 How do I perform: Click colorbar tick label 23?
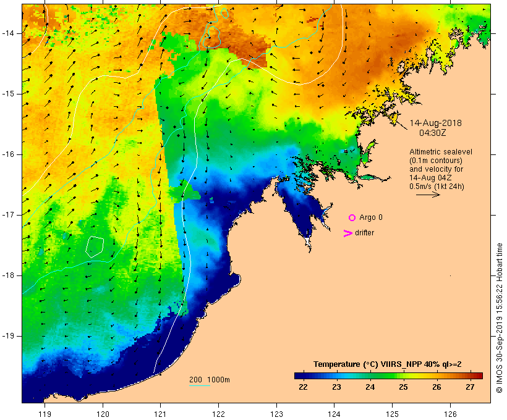[x=336, y=387]
